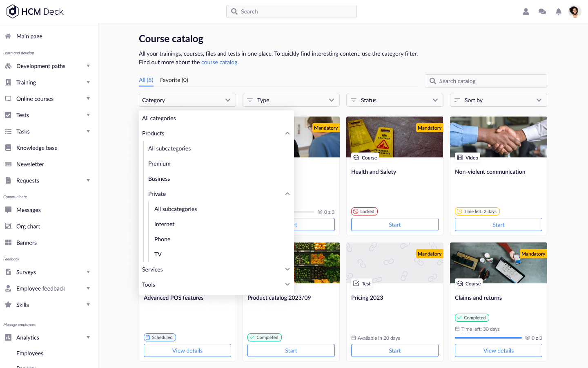Viewport: 588px width, 368px height.
Task: Click the profile avatar picture
Action: click(575, 11)
